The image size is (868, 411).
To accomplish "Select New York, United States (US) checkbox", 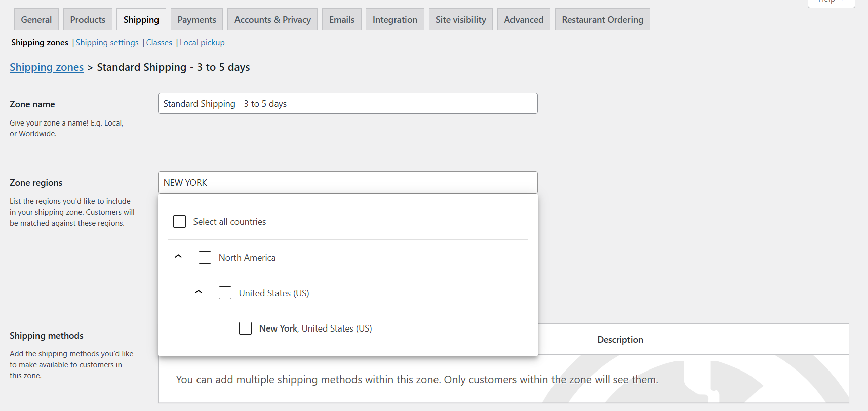I will tap(246, 328).
